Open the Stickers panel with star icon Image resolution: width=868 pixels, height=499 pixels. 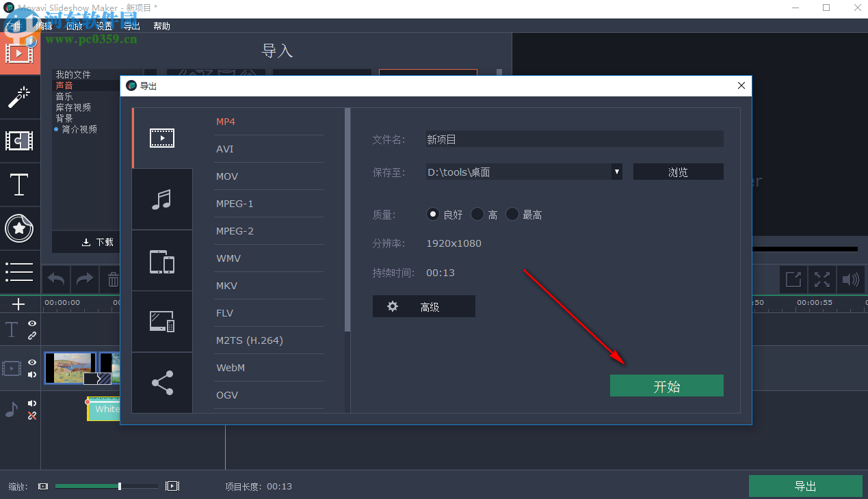pos(20,229)
